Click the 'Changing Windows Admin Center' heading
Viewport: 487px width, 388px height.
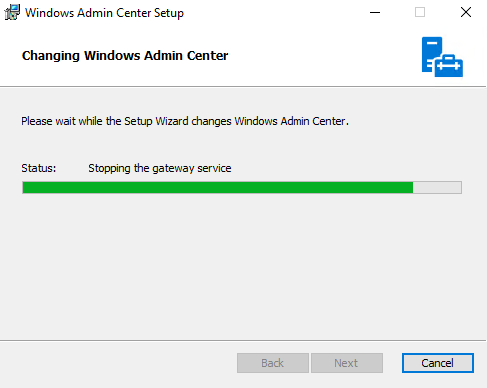pos(125,56)
